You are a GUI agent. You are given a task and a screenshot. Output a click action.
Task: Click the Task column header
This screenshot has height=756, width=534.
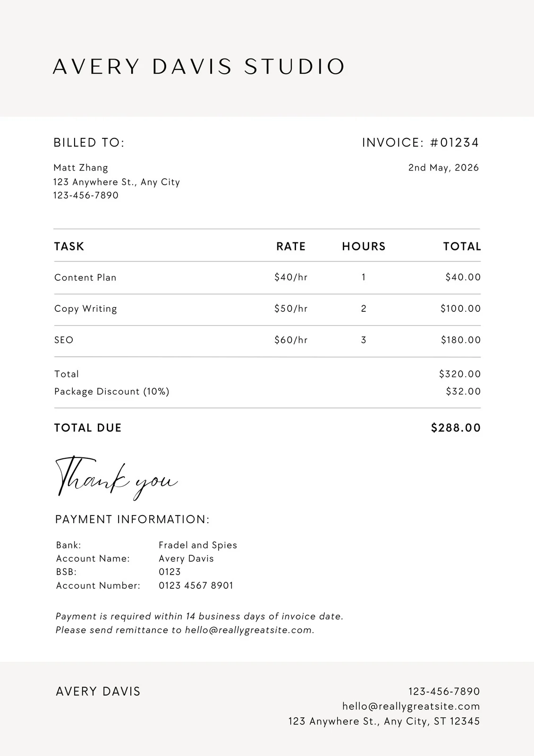pyautogui.click(x=69, y=247)
